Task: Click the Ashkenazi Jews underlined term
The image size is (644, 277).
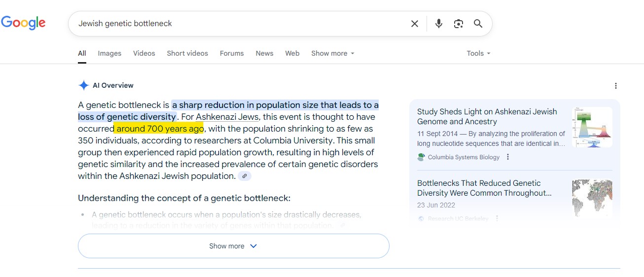Action: [x=229, y=117]
